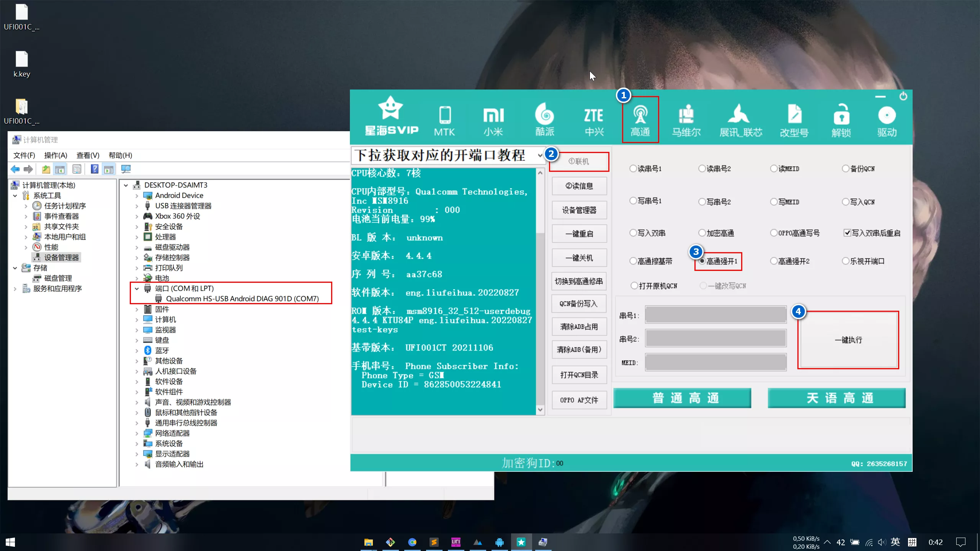
Task: Select 读MEID radio button
Action: [785, 169]
